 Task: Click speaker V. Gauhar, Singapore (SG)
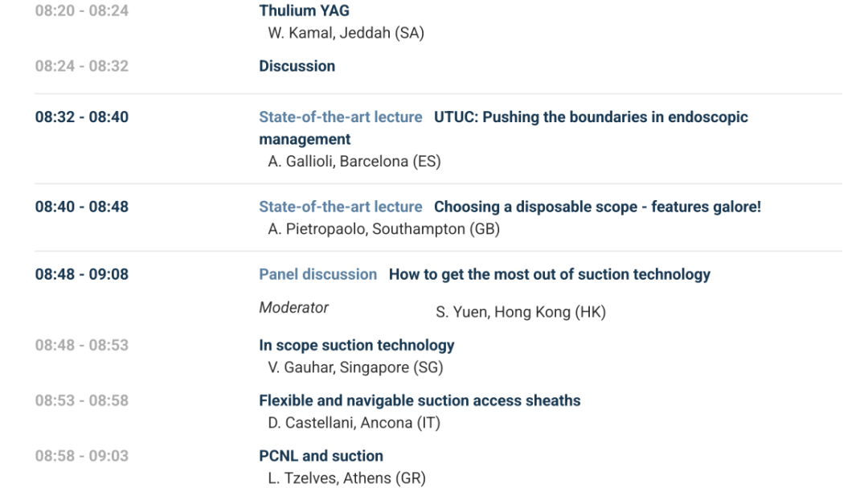[355, 367]
